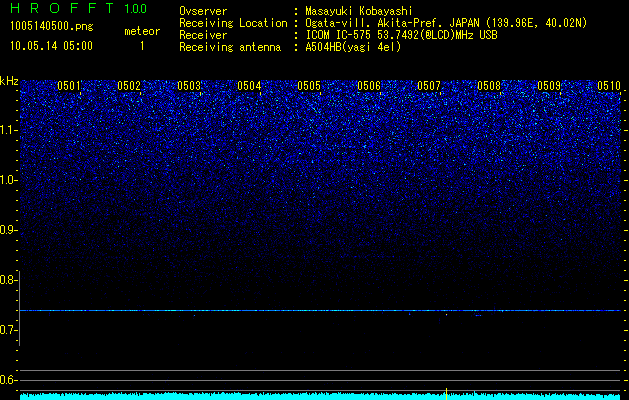Click the 0502 time marker

coord(129,86)
